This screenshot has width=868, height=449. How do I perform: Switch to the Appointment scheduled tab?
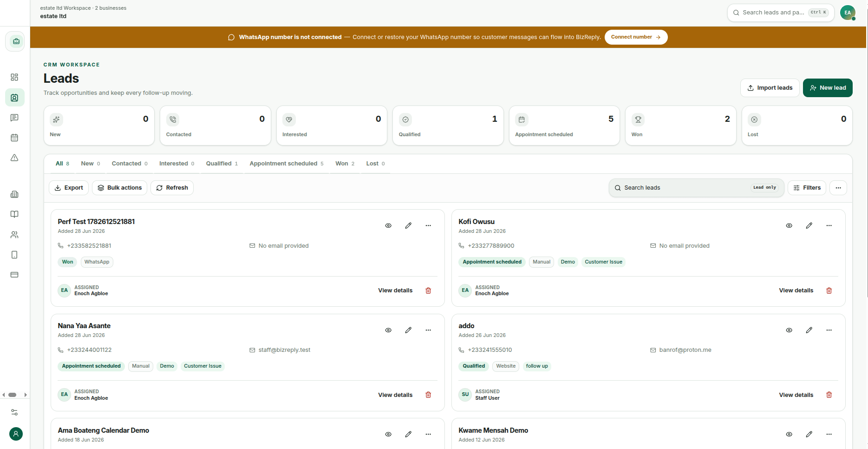click(287, 164)
